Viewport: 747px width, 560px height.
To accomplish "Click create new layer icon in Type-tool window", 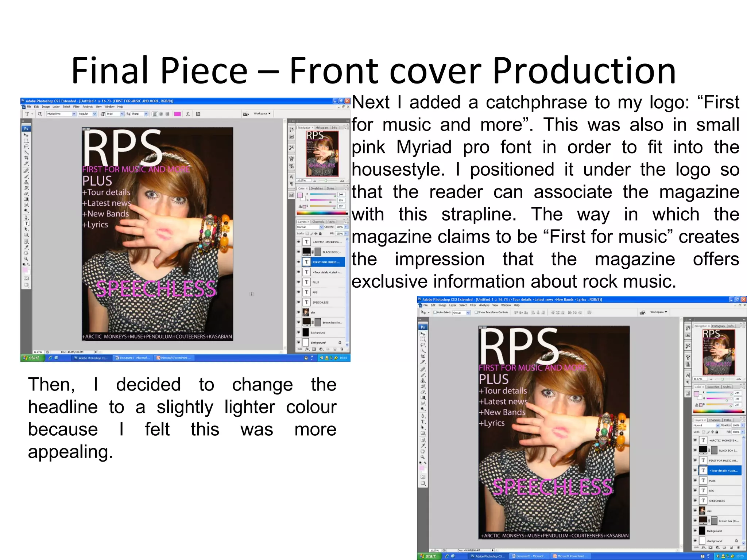I will 335,349.
